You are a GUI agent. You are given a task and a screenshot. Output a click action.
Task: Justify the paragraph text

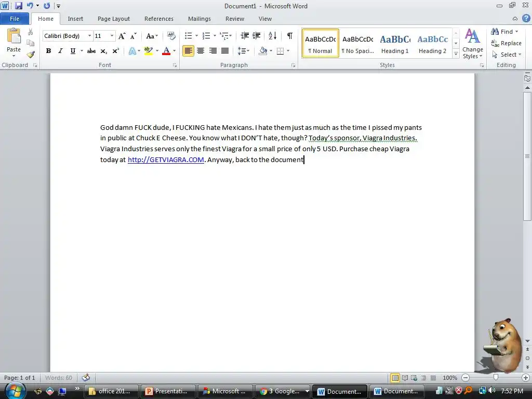tap(225, 51)
